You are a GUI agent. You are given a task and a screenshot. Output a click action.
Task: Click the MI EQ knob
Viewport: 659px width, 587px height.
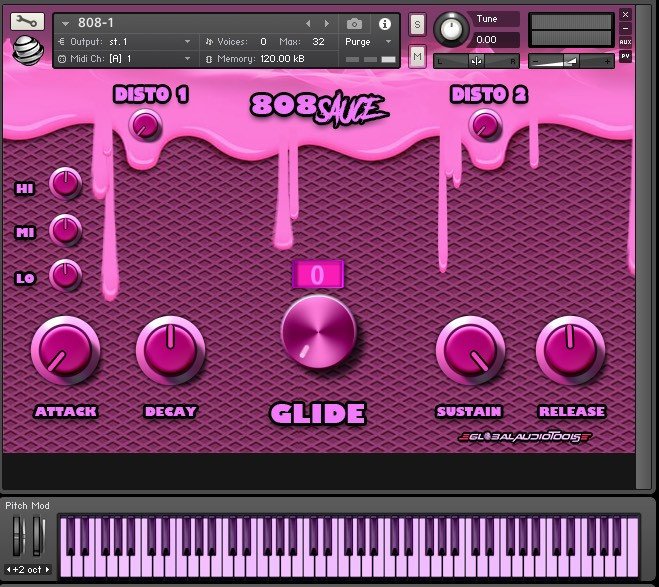coord(66,230)
